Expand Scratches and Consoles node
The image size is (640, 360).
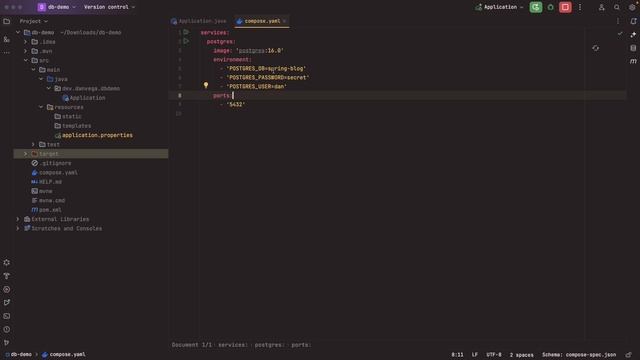pyautogui.click(x=18, y=229)
